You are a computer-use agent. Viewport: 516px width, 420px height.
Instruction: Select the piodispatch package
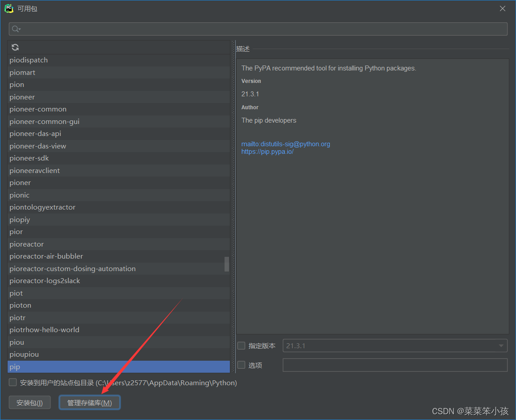[118, 60]
